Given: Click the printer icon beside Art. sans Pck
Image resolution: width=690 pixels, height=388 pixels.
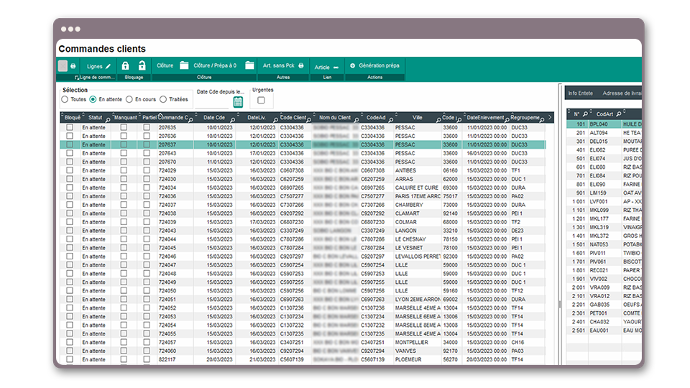Looking at the screenshot, I should click(x=301, y=66).
